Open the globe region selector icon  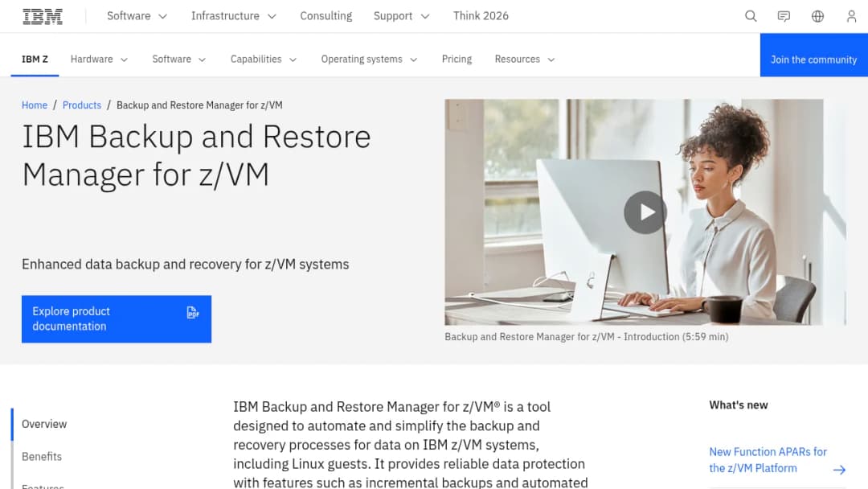(817, 16)
